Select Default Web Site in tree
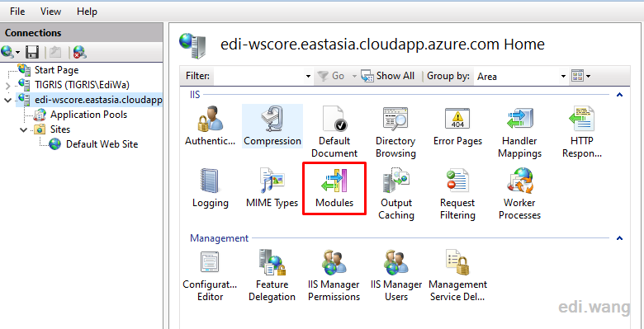Image resolution: width=644 pixels, height=329 pixels. tap(102, 144)
